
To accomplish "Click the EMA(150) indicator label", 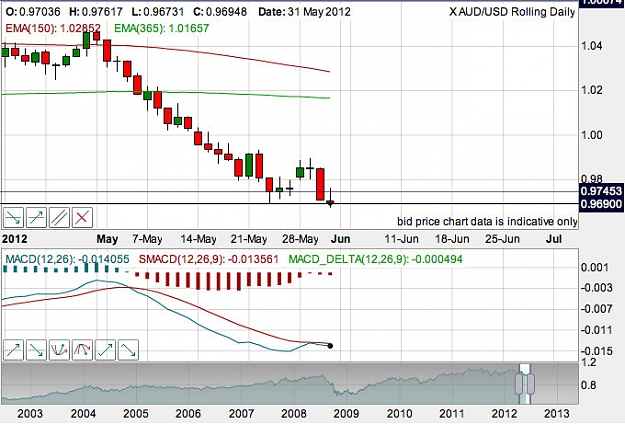I will coord(53,28).
